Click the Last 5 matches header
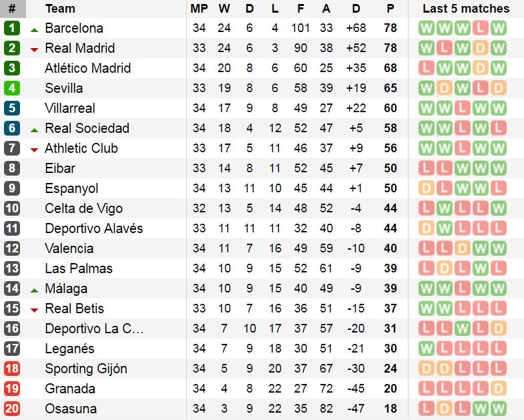The height and width of the screenshot is (420, 524). tap(466, 9)
